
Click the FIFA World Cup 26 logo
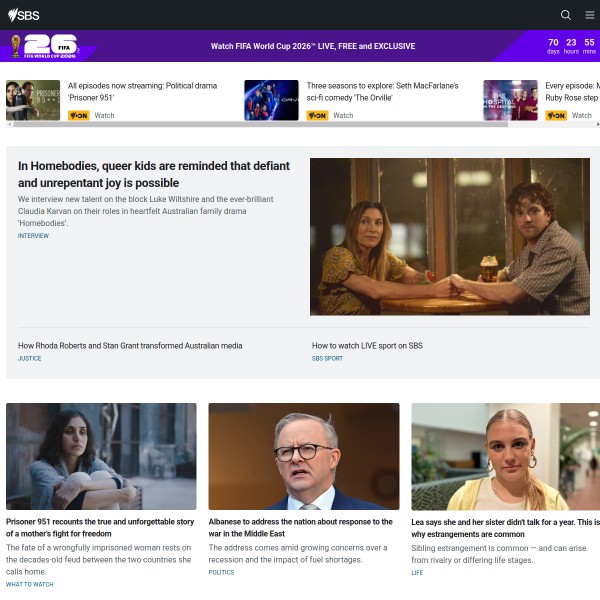(x=47, y=46)
